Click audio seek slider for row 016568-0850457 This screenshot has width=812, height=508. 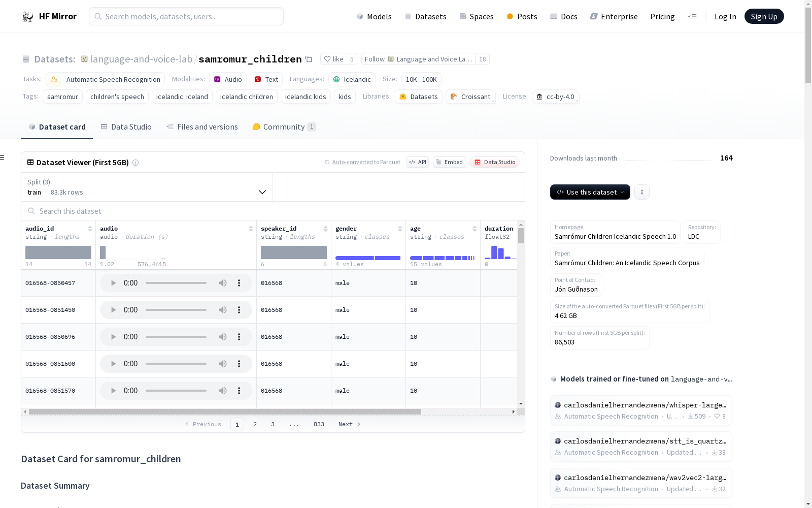pyautogui.click(x=176, y=283)
